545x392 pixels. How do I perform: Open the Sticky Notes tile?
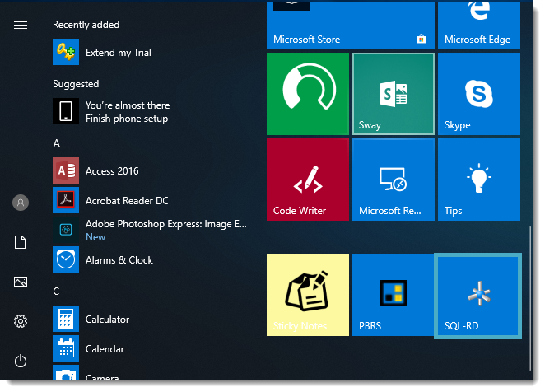(308, 295)
